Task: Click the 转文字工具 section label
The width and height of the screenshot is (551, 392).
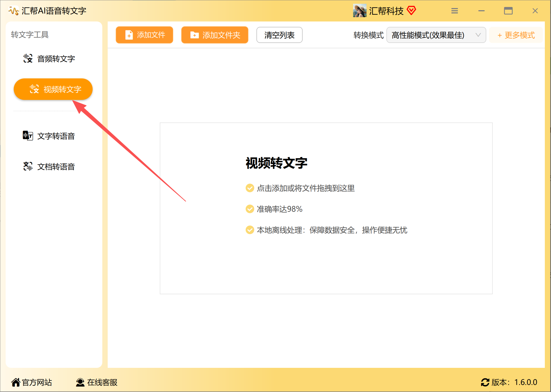Action: tap(30, 35)
